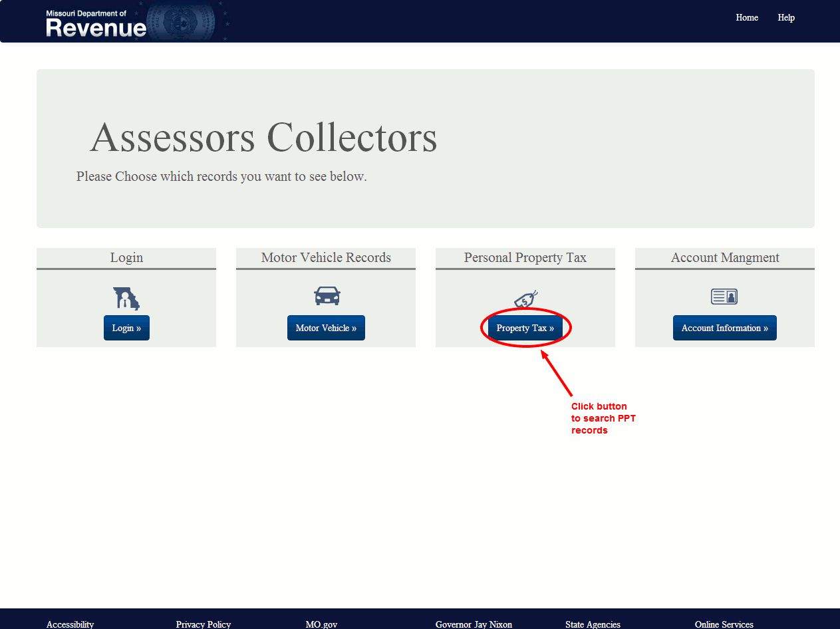Click the price tag property tax icon
This screenshot has height=629, width=840.
tap(525, 299)
